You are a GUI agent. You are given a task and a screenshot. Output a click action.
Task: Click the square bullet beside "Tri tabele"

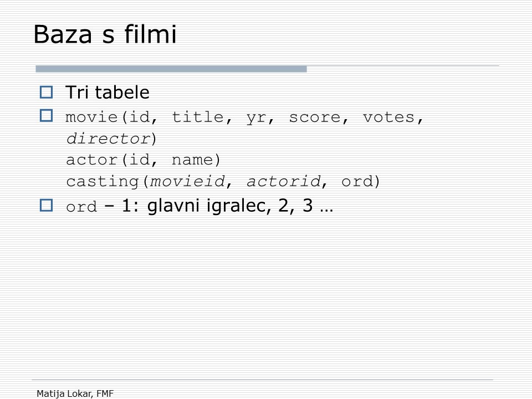(x=46, y=91)
